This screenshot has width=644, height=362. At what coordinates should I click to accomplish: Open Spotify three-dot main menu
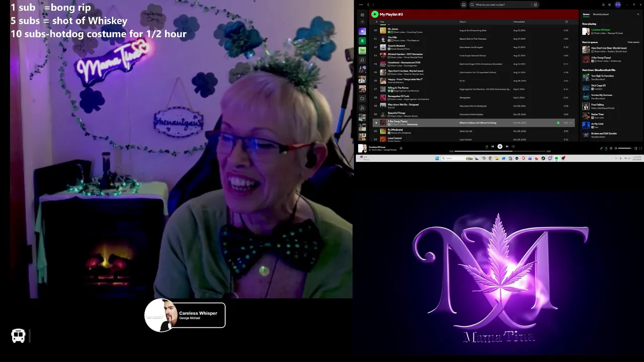coord(361,5)
